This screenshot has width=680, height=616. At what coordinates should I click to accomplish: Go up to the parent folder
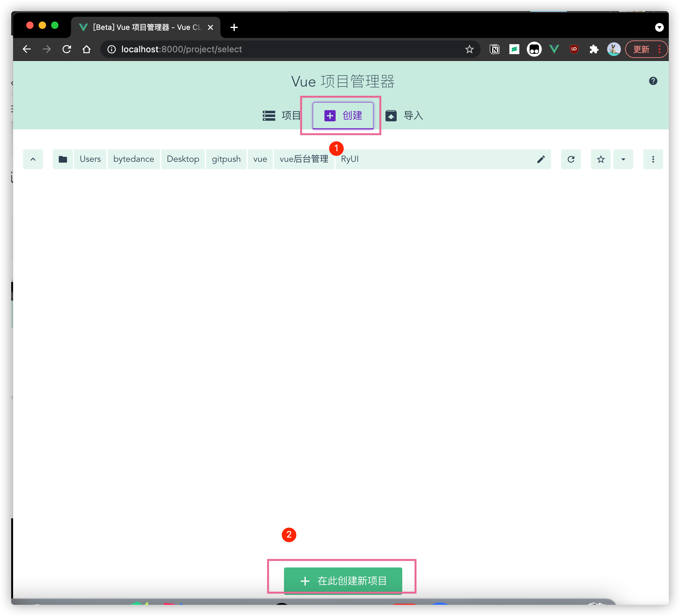33,159
